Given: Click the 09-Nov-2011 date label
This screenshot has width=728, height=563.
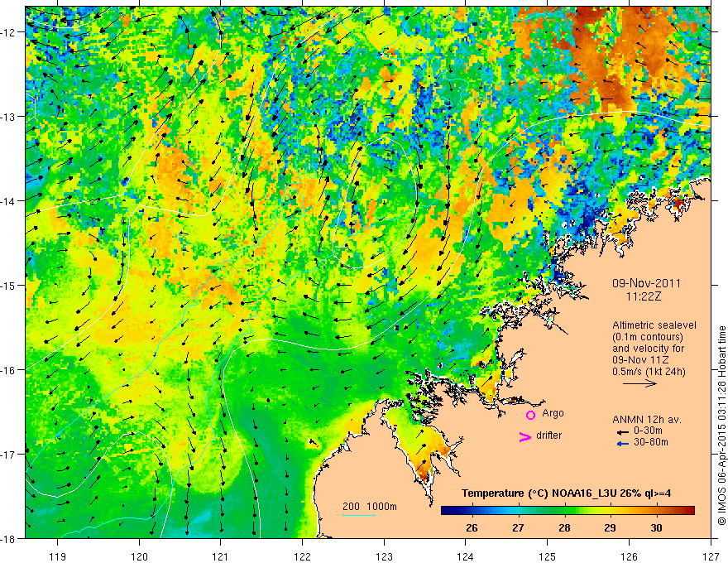Looking at the screenshot, I should [646, 283].
